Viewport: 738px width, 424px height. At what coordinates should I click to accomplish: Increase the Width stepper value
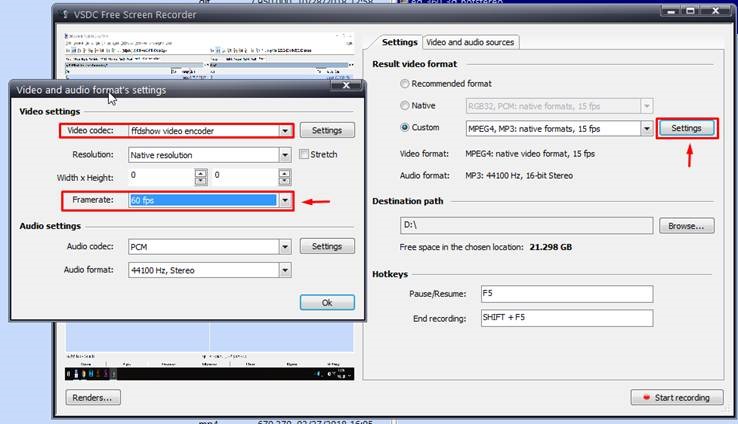tap(201, 173)
